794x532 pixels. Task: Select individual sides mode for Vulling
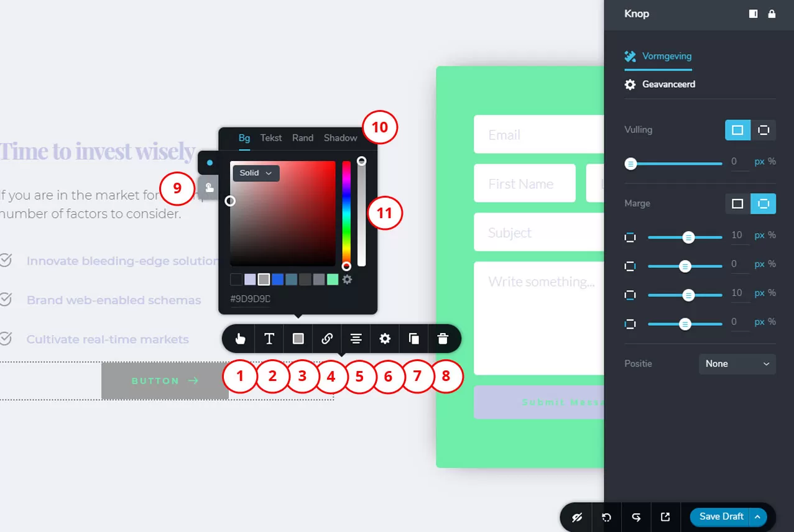pos(764,130)
